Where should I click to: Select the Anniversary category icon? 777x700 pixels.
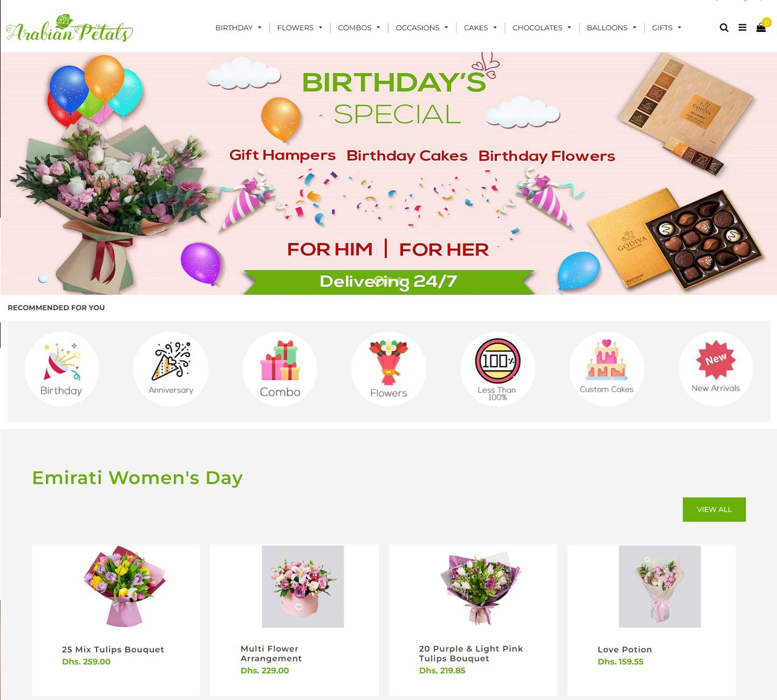171,369
